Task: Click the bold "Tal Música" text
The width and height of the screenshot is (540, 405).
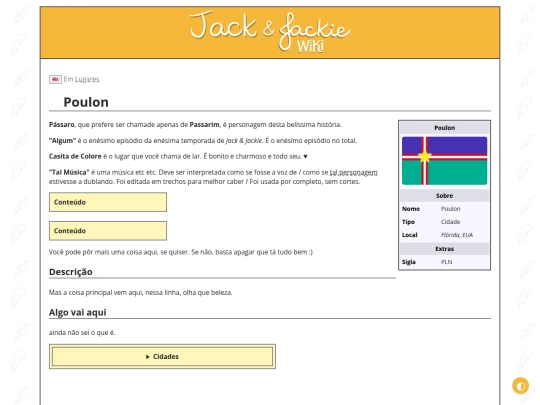Action: coord(69,172)
